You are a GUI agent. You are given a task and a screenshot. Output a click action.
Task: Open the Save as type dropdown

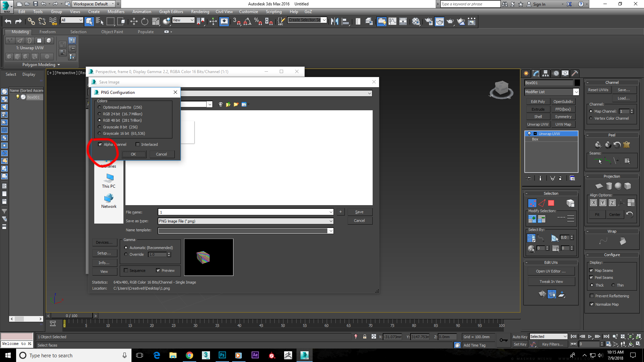pos(330,221)
